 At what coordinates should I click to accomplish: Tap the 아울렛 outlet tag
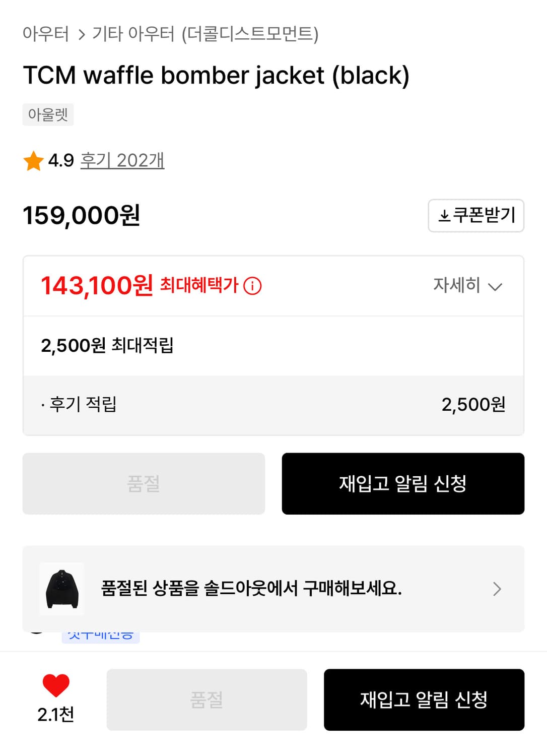[x=48, y=114]
